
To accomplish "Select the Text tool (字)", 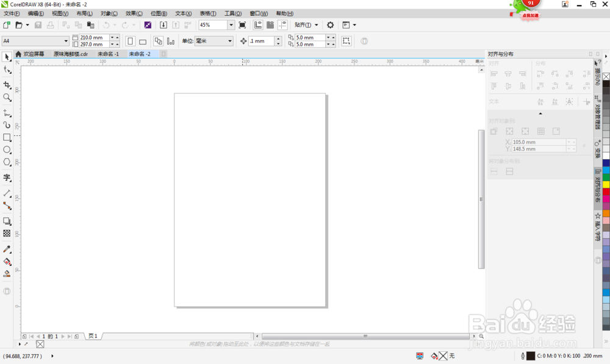I will (7, 177).
